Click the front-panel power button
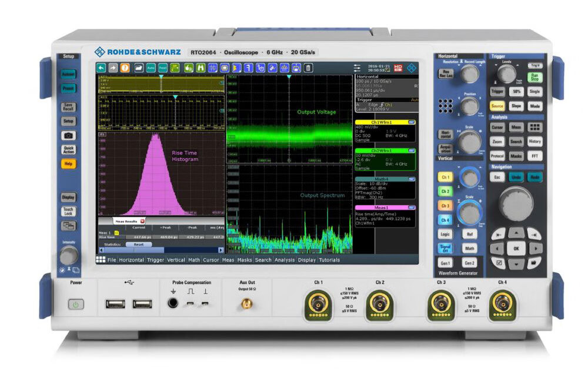The width and height of the screenshot is (588, 392). 75,304
